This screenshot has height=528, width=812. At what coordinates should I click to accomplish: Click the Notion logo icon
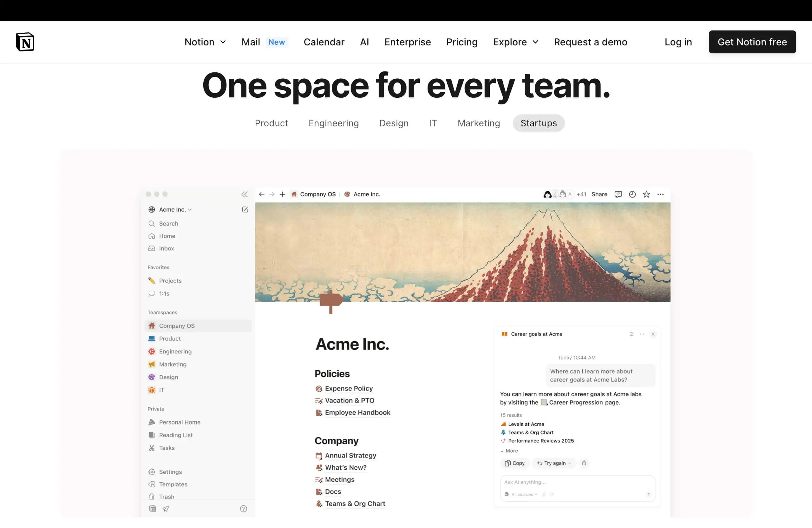[25, 42]
